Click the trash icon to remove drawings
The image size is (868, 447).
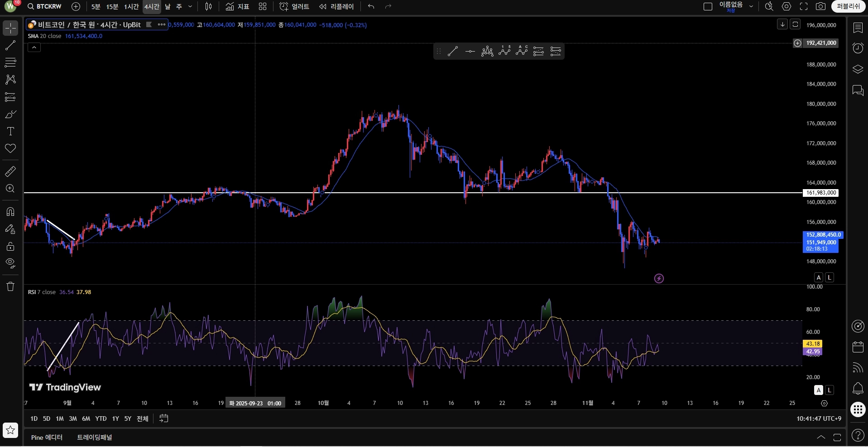10,286
